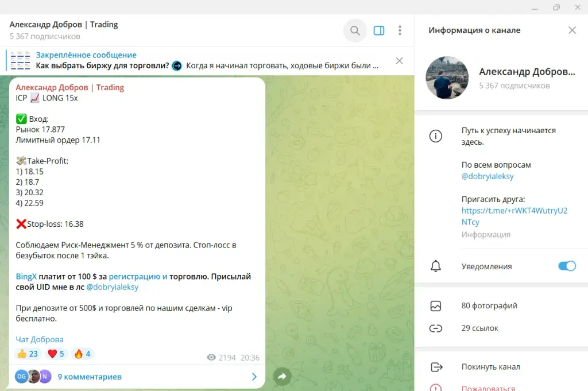Click take-profit target 1) 18.15
This screenshot has width=588, height=391.
click(x=30, y=171)
